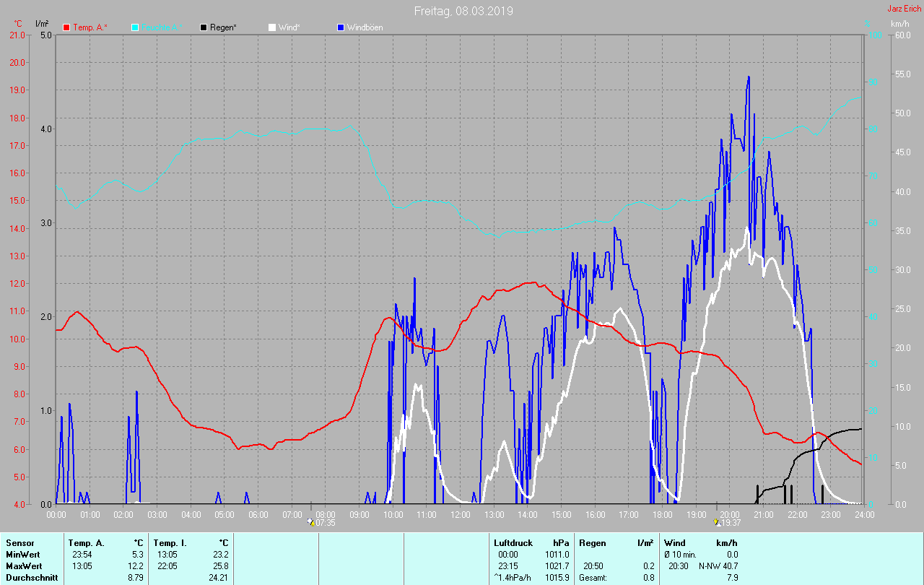Click the indoor average value '24.21'
Viewport: 924px width, 585px height.
[x=217, y=578]
